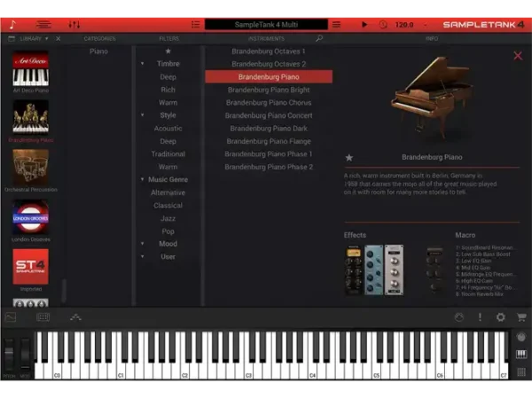This screenshot has width=532, height=399.
Task: Choose the Piano category
Action: pos(98,51)
